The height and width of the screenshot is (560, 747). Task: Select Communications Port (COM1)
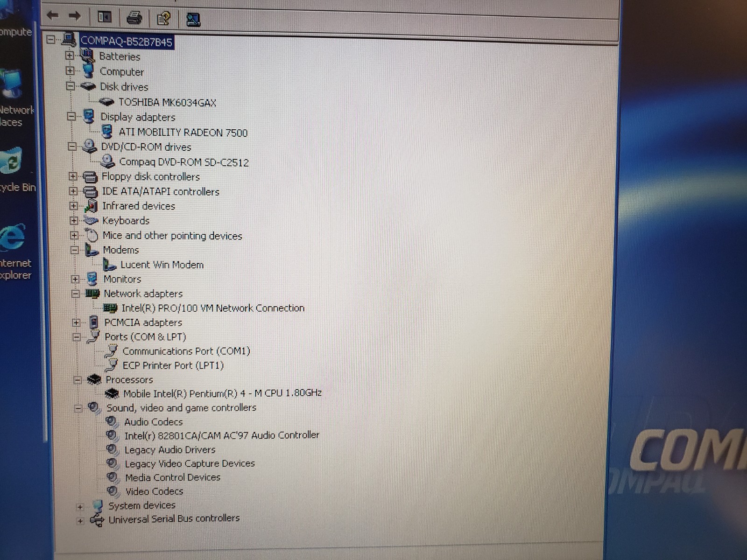tap(186, 351)
